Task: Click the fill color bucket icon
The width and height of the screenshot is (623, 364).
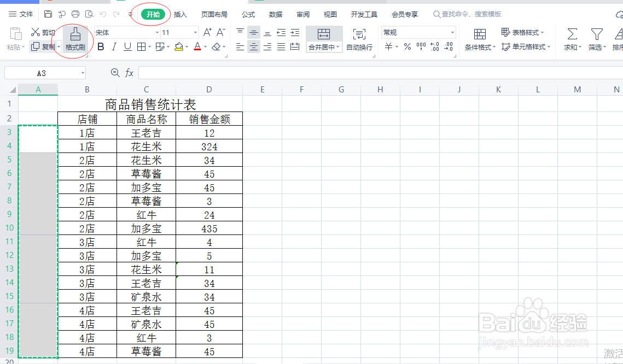Action: coord(179,47)
